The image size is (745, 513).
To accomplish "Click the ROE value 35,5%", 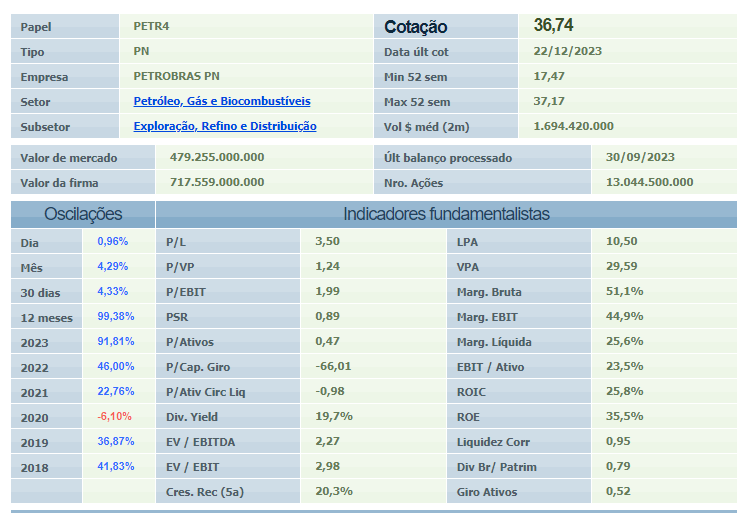I will [x=624, y=417].
